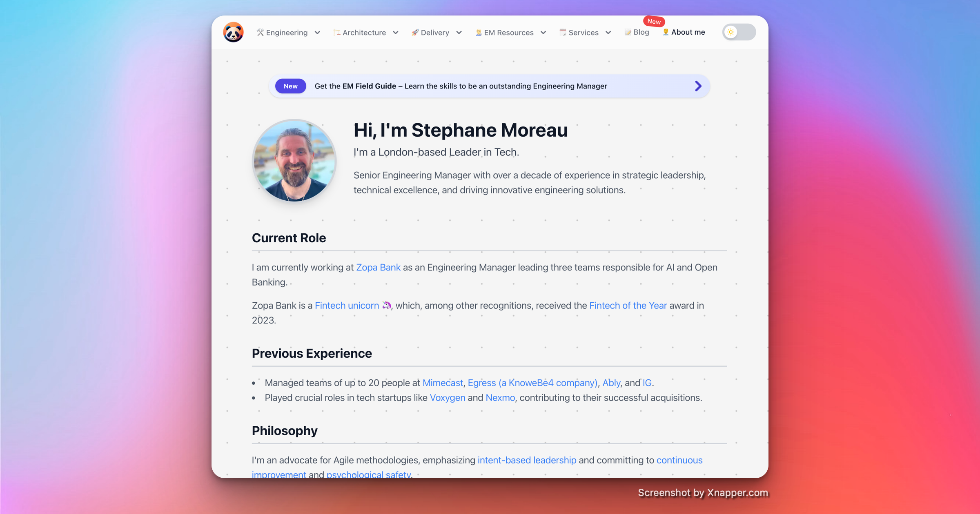Open the continuous improvement link
This screenshot has height=514, width=980.
tap(679, 460)
